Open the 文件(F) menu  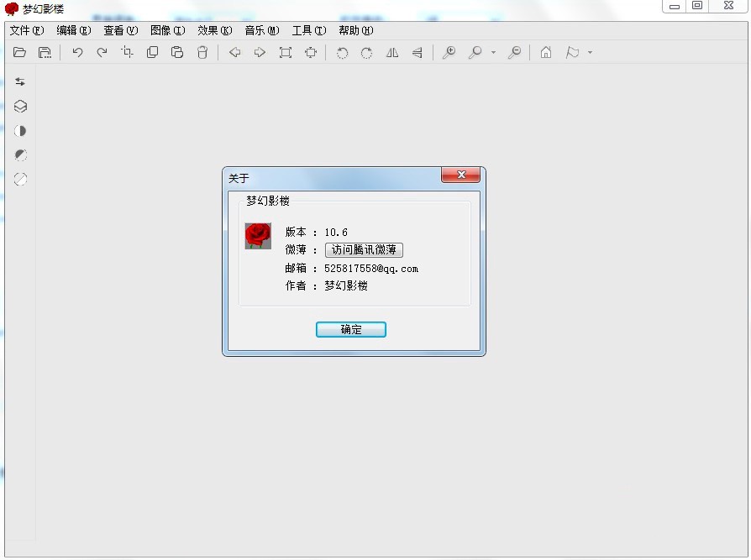point(27,30)
